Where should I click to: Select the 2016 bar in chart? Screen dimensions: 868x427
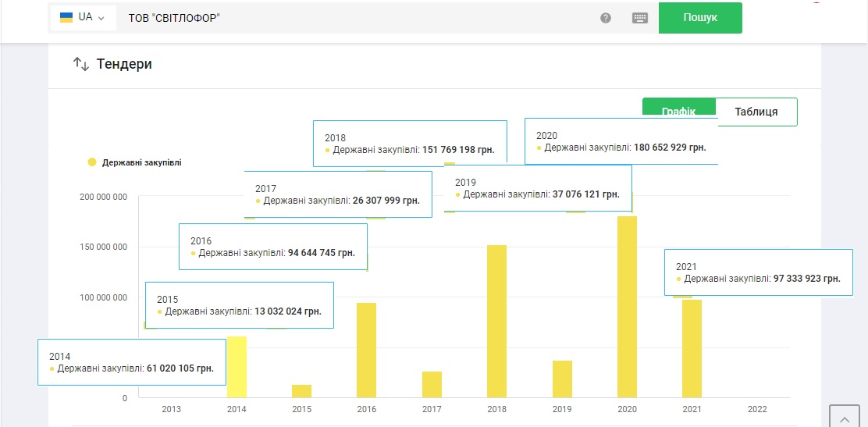(366, 350)
